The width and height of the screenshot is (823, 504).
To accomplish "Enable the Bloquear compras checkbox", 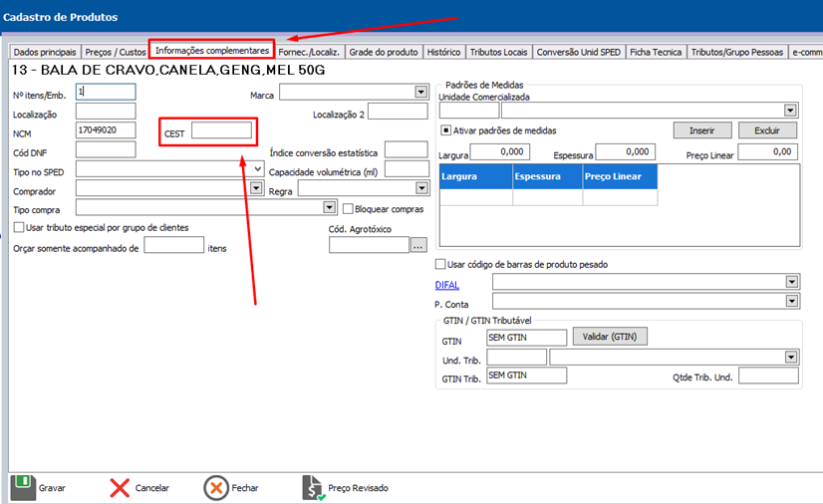I will [x=348, y=209].
